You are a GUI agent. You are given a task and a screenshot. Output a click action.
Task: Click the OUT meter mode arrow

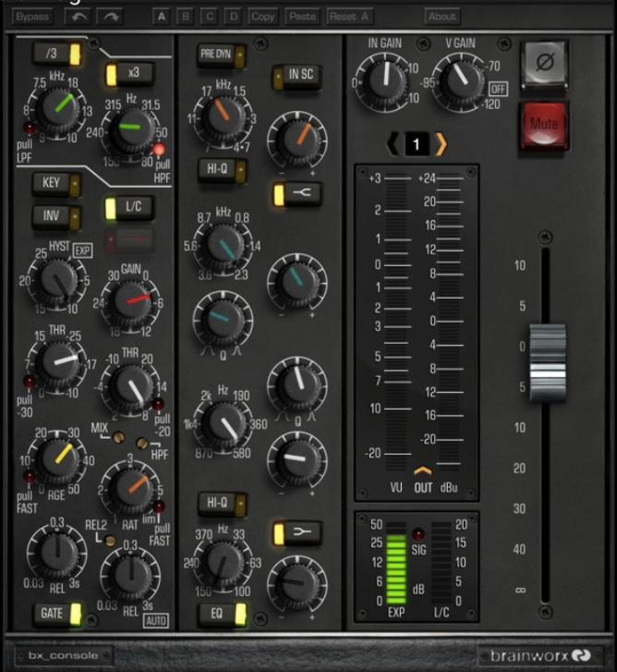point(423,471)
